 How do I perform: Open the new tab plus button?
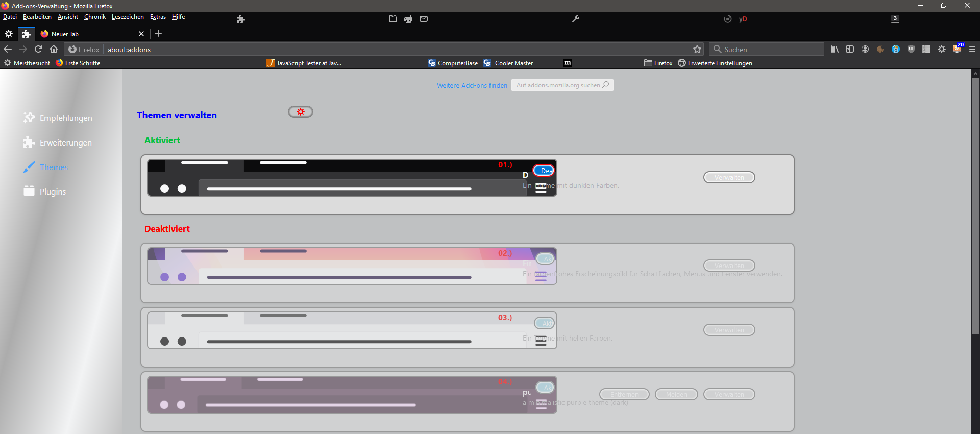(158, 33)
